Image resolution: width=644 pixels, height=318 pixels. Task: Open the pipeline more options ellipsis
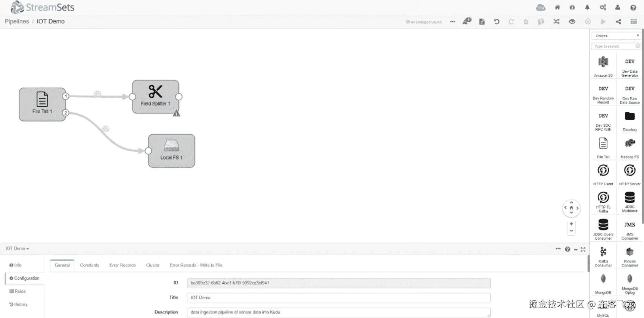point(452,22)
